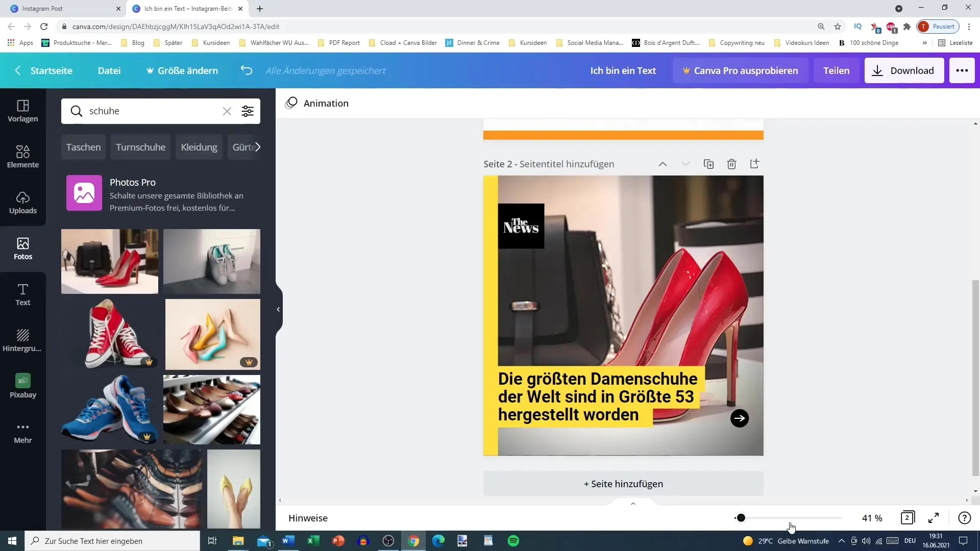Click the Seitentitel hinzufügen field

tap(567, 164)
